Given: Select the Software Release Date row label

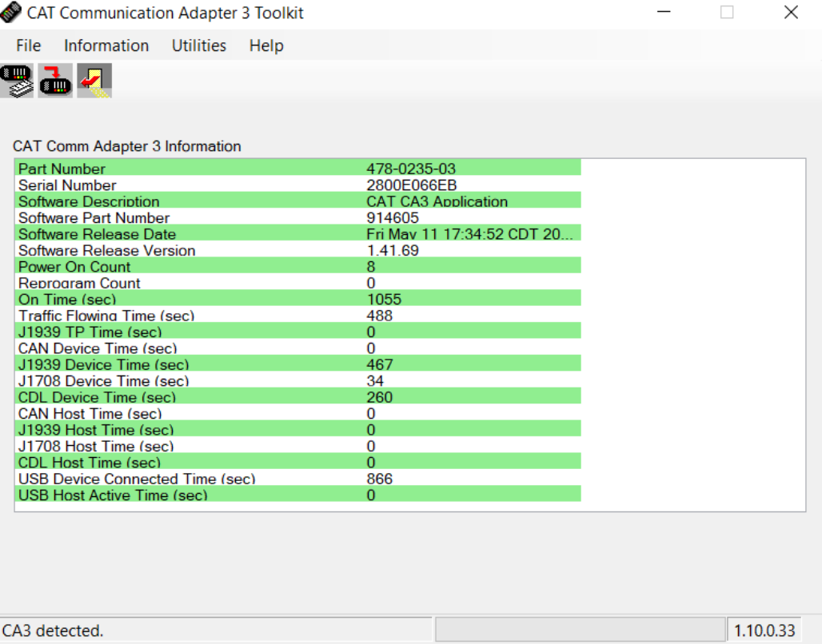Looking at the screenshot, I should tap(97, 233).
